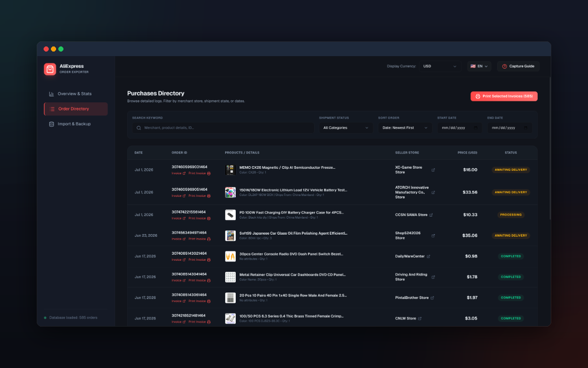Open the Capture Guide help
This screenshot has width=588, height=368.
[x=518, y=66]
